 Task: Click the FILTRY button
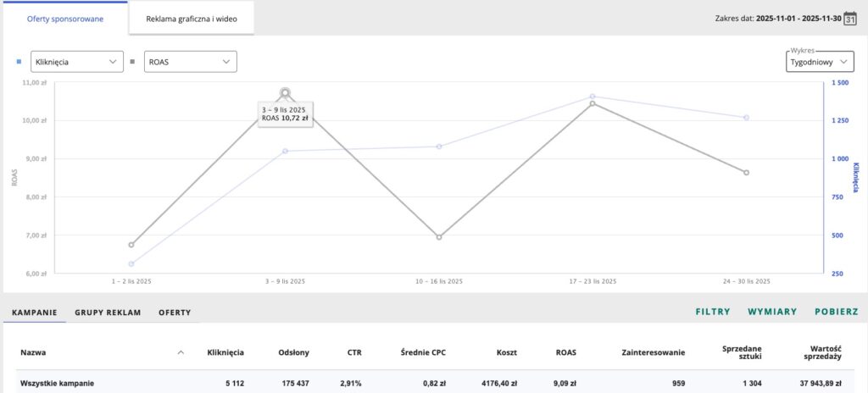pyautogui.click(x=713, y=312)
